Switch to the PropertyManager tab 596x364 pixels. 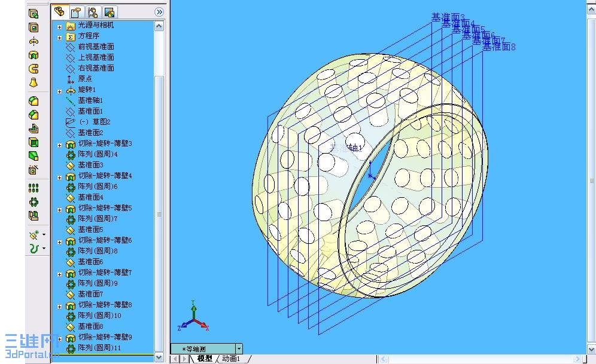[x=76, y=13]
